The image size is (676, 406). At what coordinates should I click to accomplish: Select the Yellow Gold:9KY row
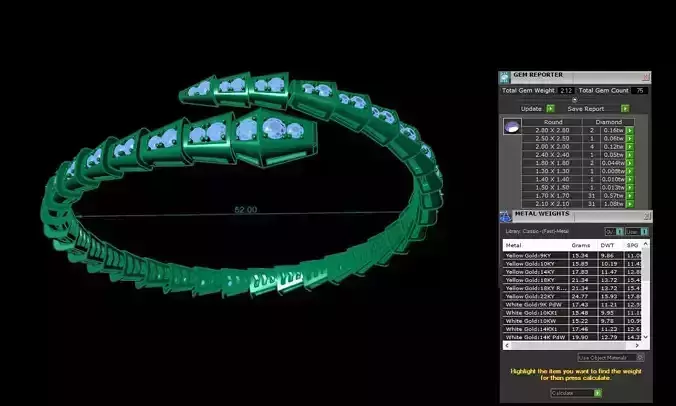(572, 256)
